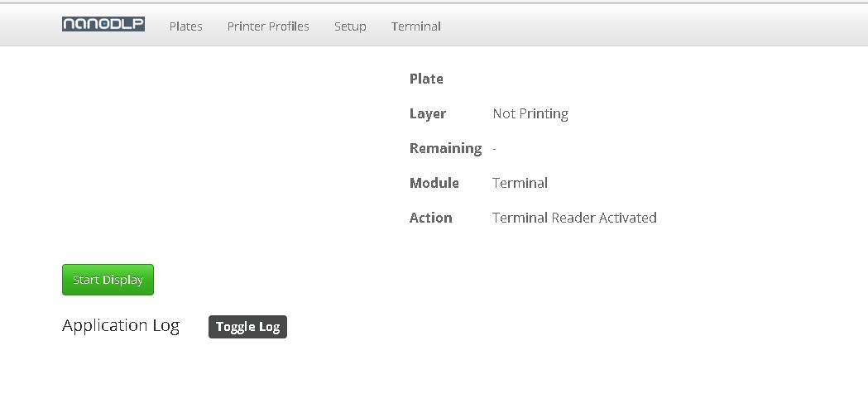Click the Module label
868x403 pixels.
point(434,183)
